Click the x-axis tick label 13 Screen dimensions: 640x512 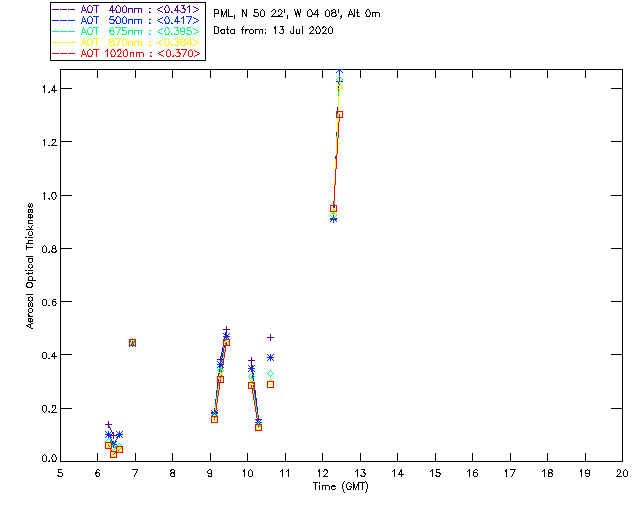tap(360, 473)
